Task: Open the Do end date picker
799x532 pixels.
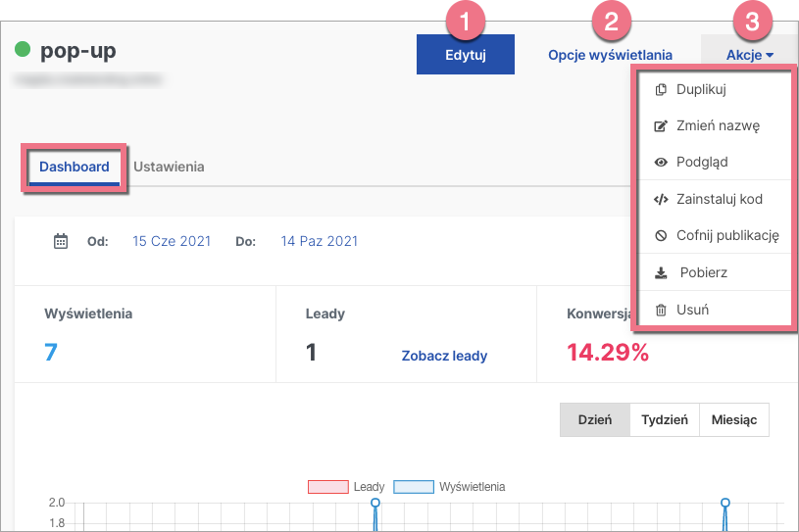Action: coord(319,241)
